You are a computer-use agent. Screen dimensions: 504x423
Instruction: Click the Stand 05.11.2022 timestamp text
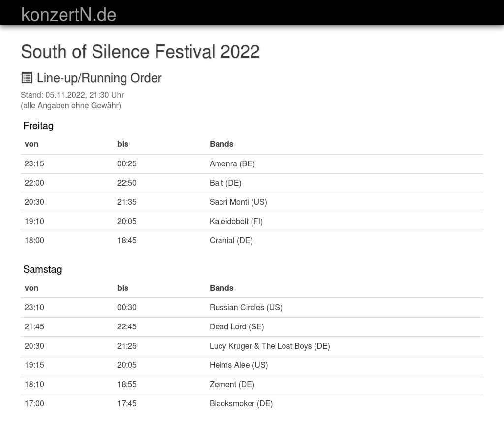72,95
